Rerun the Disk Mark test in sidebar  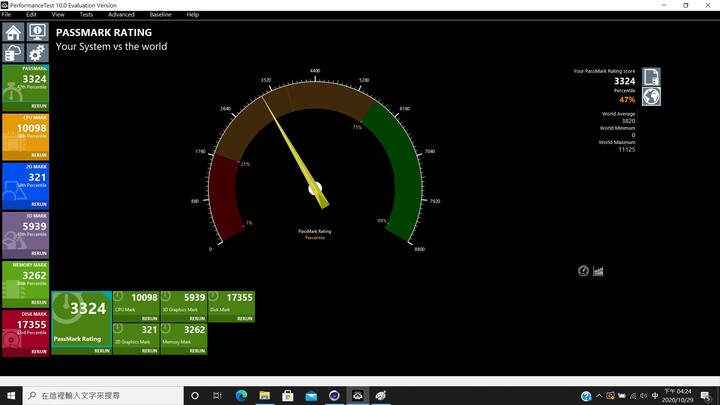tap(39, 352)
